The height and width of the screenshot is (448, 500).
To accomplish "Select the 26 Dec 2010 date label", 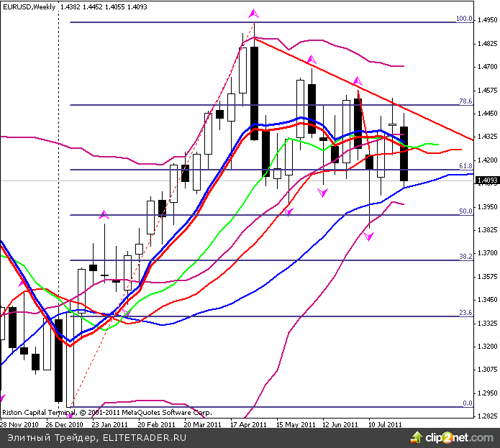I will coord(65,424).
